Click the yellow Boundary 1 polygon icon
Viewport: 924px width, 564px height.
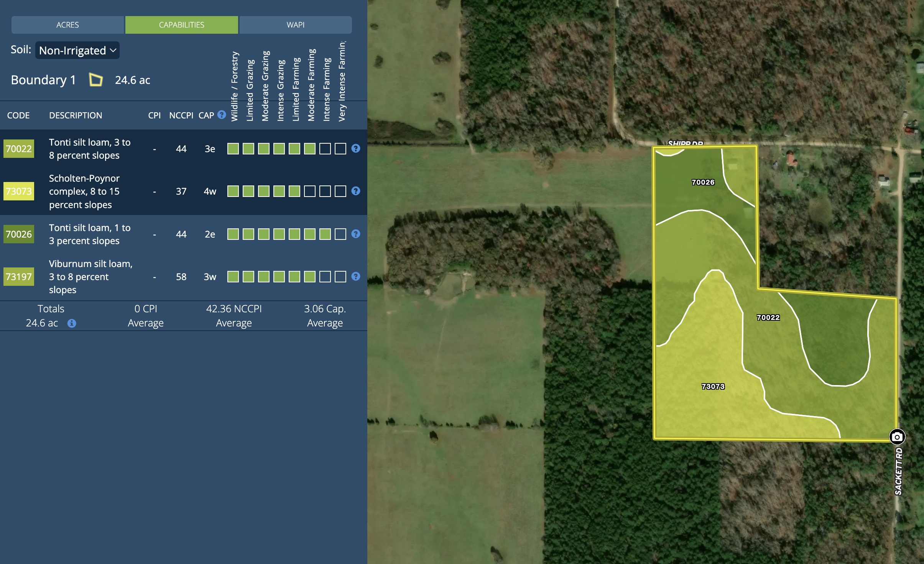click(96, 80)
